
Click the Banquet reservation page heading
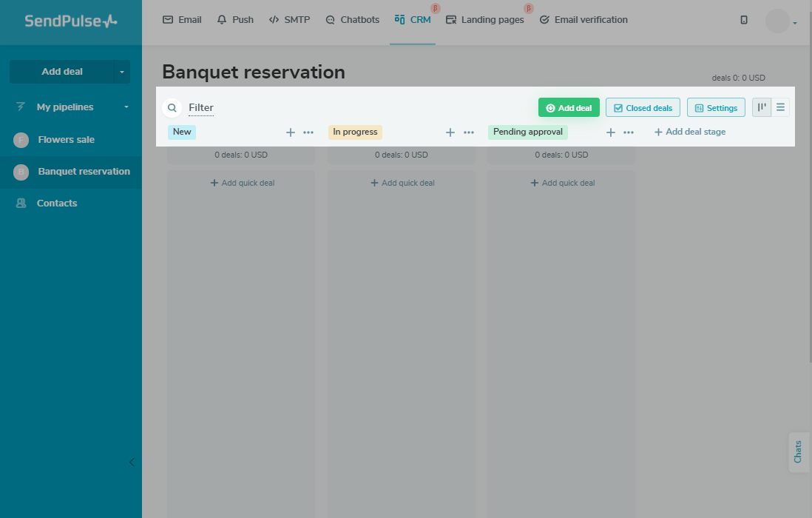point(254,72)
